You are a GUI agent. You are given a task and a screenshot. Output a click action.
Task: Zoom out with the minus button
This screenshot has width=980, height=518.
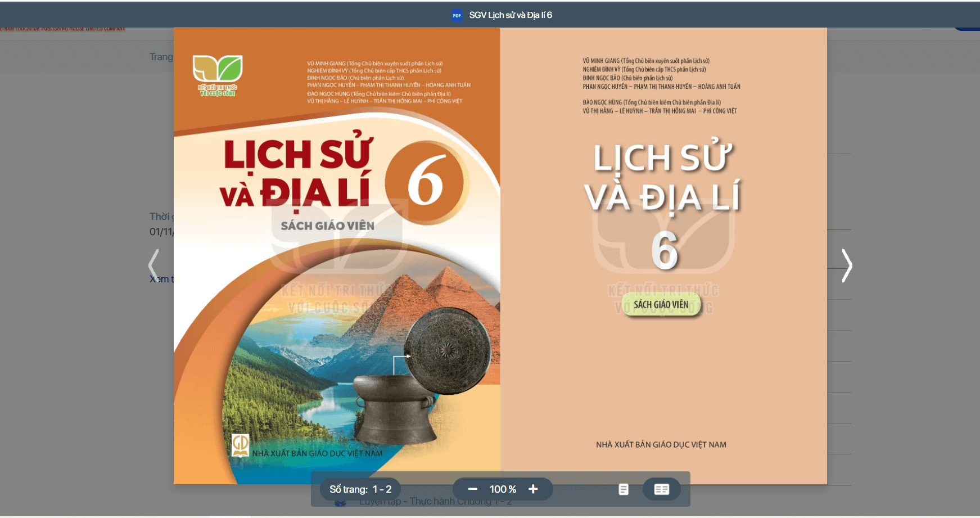click(x=473, y=489)
